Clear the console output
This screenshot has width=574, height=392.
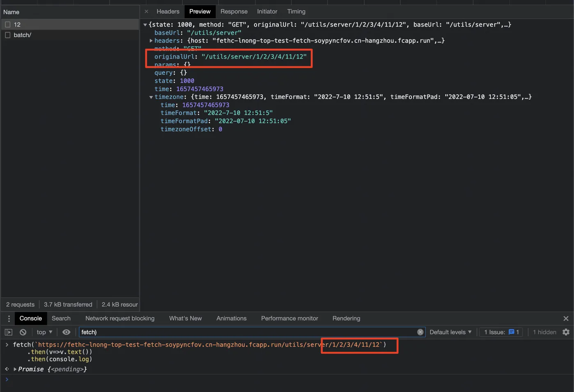coord(23,332)
